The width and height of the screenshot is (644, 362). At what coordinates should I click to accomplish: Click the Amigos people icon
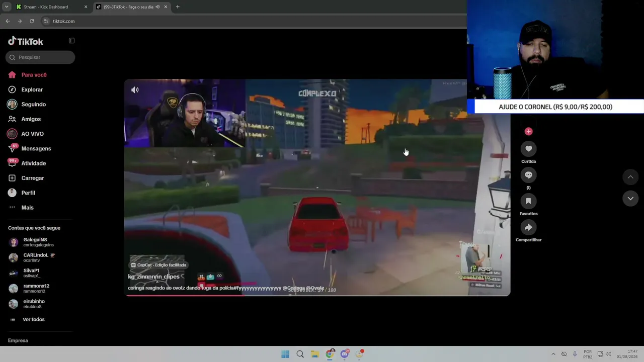coord(12,119)
